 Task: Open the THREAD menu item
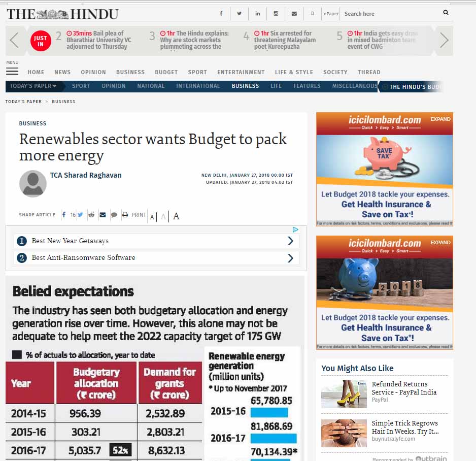point(369,72)
